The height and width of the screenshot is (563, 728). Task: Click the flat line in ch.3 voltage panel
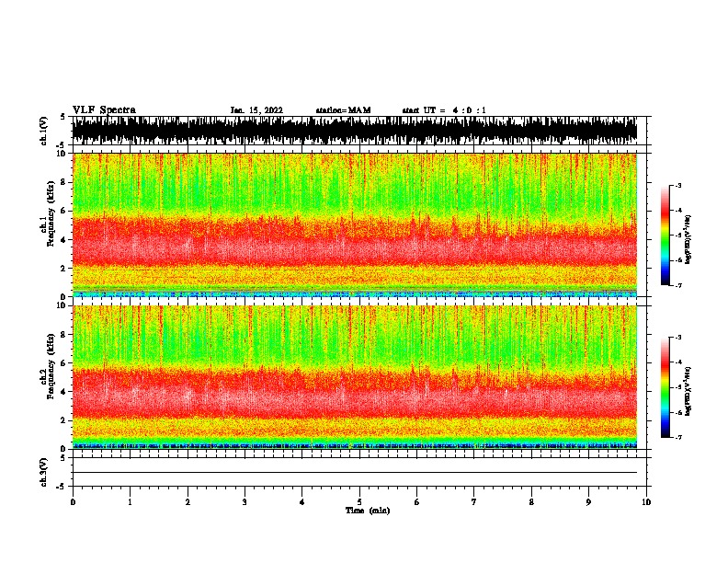(354, 473)
